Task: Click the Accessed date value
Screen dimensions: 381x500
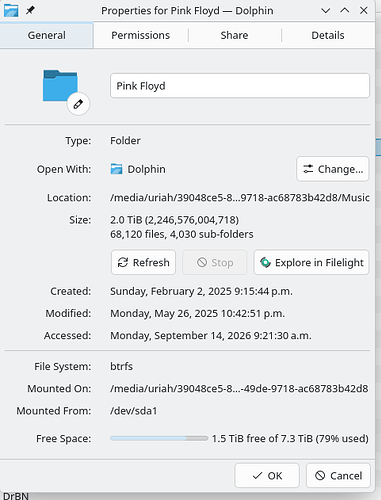Action: click(211, 335)
